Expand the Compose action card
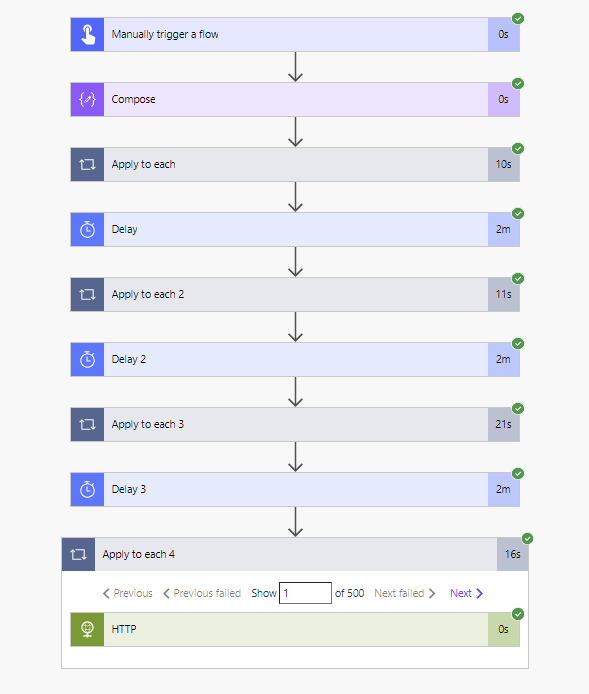 tap(295, 100)
